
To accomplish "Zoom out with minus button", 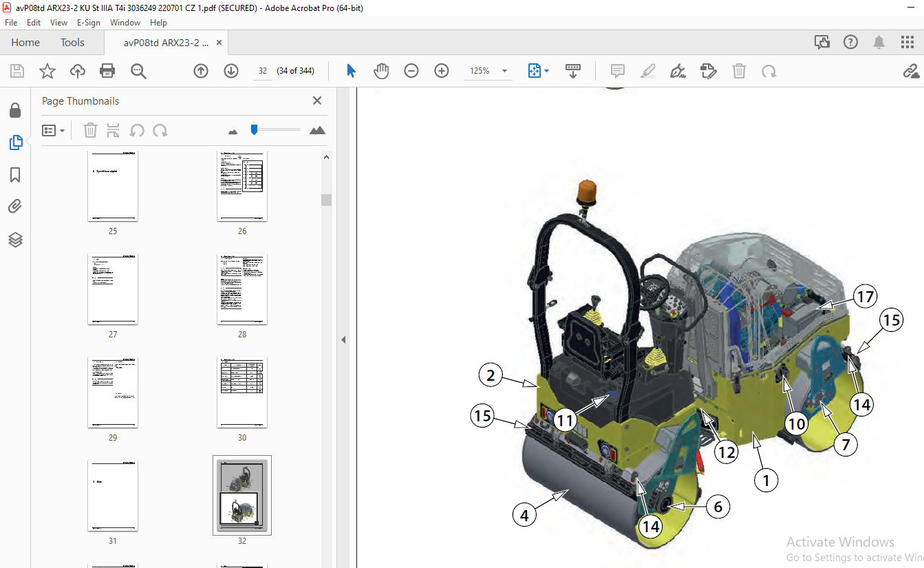I will 411,71.
